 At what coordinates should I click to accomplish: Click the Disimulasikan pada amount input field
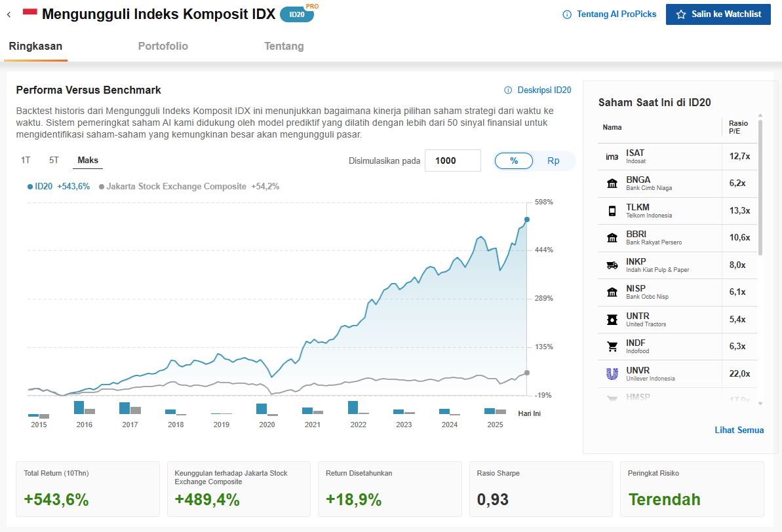[453, 161]
